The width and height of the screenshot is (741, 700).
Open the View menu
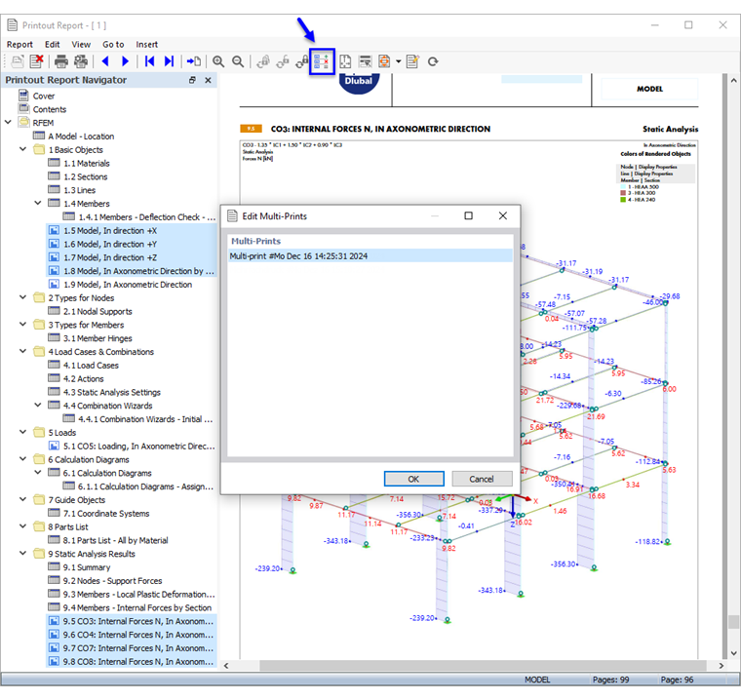[81, 45]
